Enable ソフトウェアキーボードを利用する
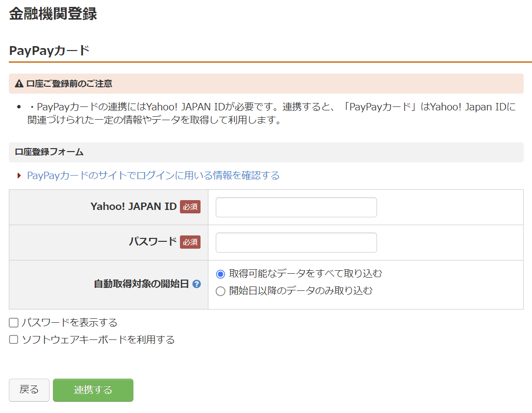Image resolution: width=532 pixels, height=413 pixels. 13,338
